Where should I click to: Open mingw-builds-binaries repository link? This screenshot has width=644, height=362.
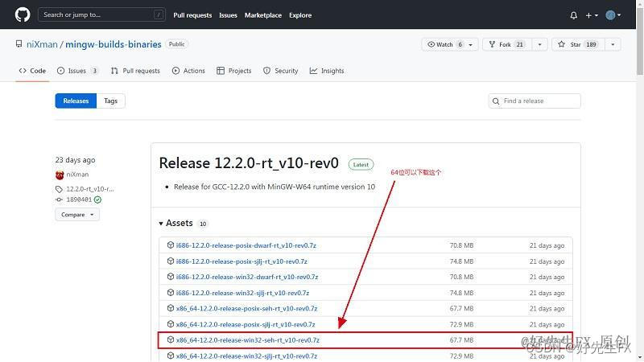click(x=114, y=44)
